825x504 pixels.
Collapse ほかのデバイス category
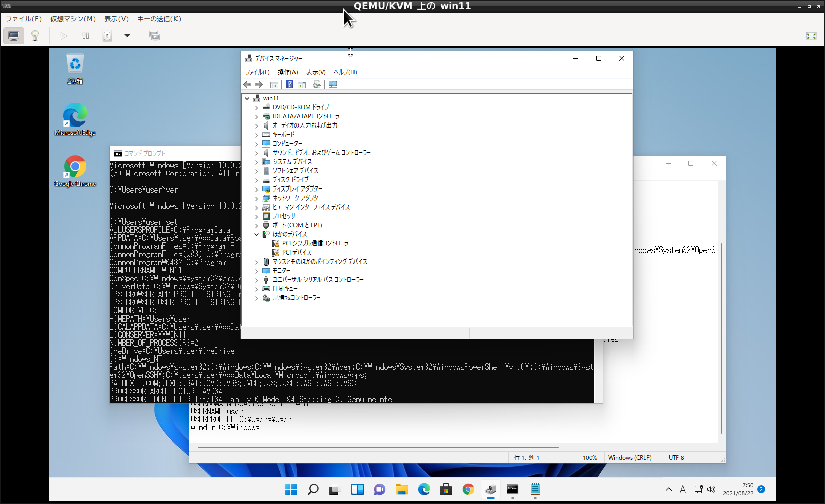pyautogui.click(x=256, y=234)
